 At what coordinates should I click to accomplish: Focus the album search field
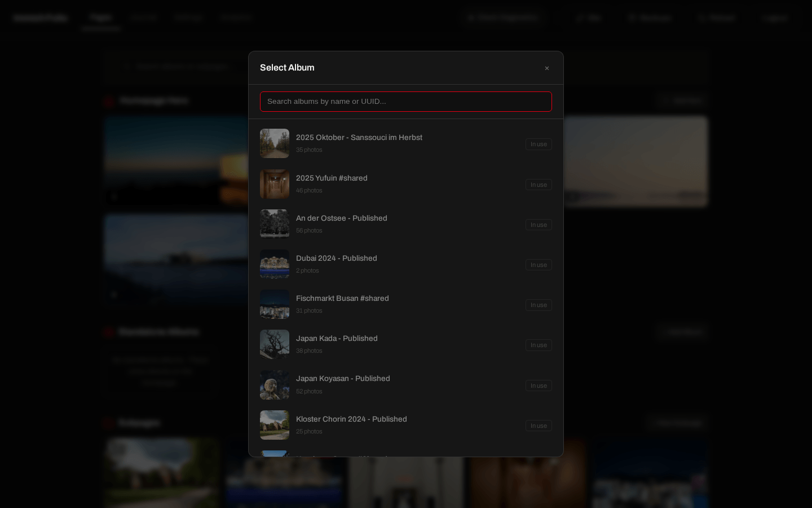[x=406, y=102]
